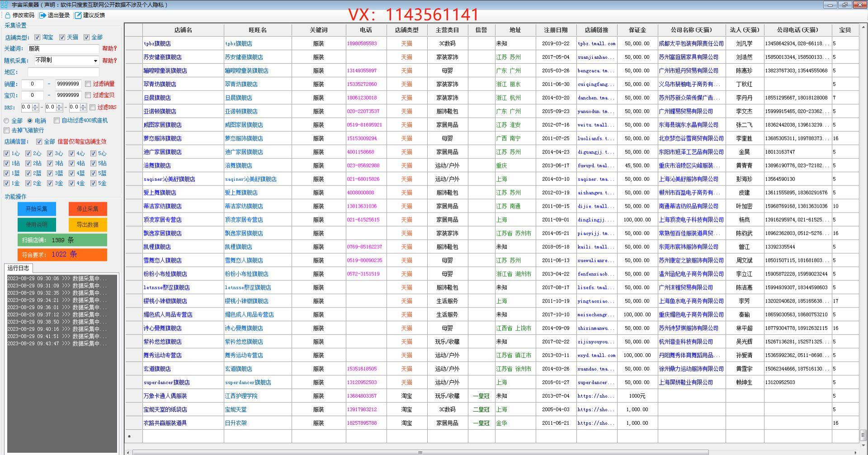Open 建议反馈 feedback icon
This screenshot has width=868, height=455.
[x=78, y=15]
